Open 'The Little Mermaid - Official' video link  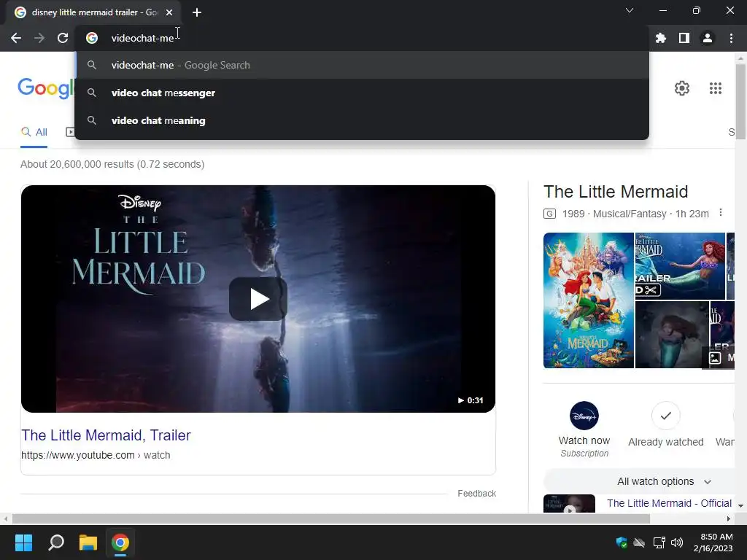click(670, 503)
